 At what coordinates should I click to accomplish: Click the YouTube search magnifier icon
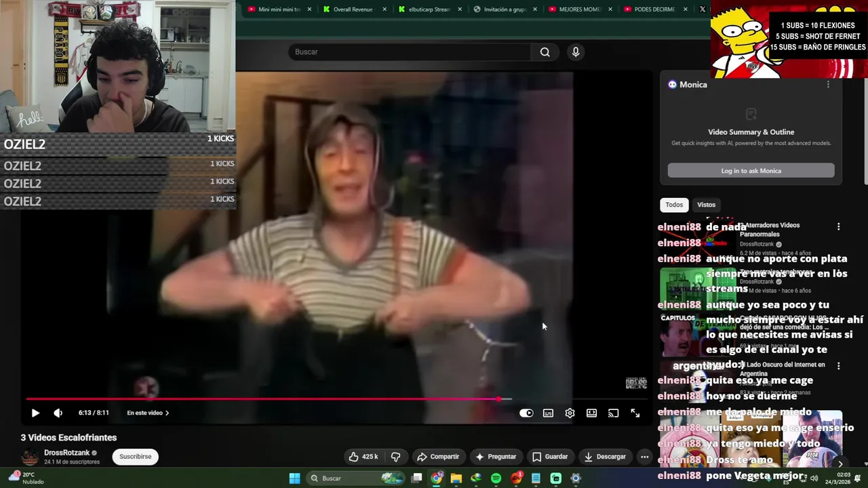[545, 52]
